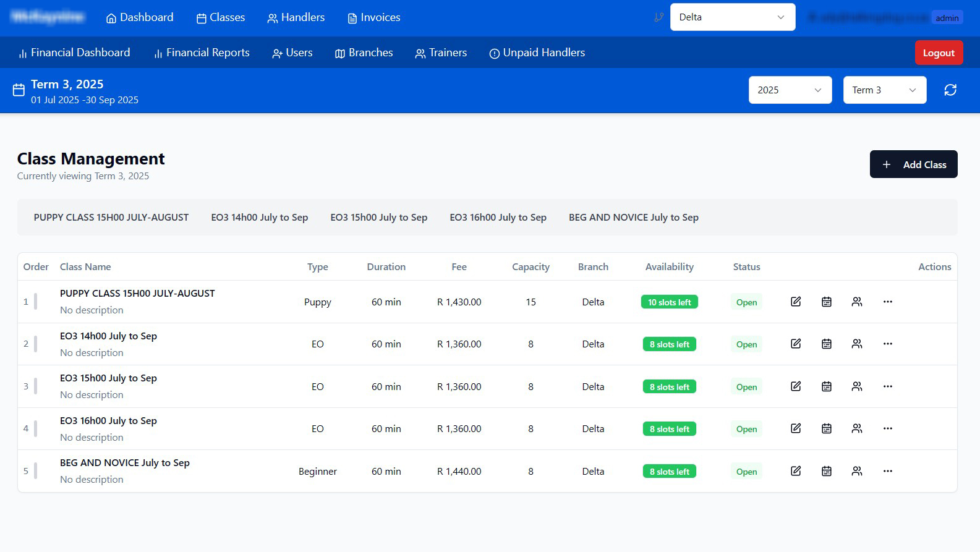This screenshot has width=980, height=552.
Task: Select the EO3 14h00 July to Sep tab
Action: (260, 218)
